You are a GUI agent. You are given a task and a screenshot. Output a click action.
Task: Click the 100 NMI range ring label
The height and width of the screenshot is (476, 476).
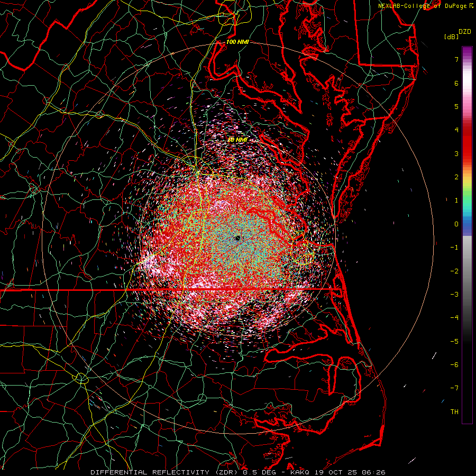(237, 42)
